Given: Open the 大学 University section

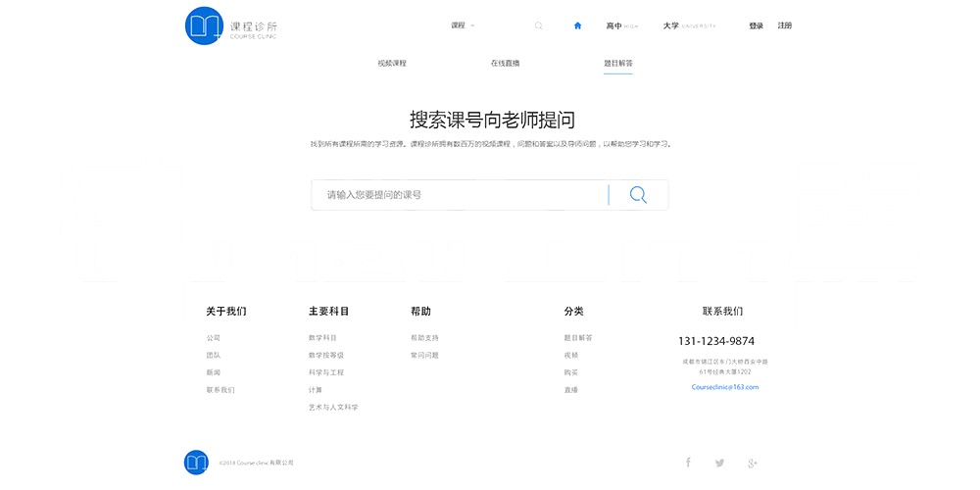Looking at the screenshot, I should [689, 26].
